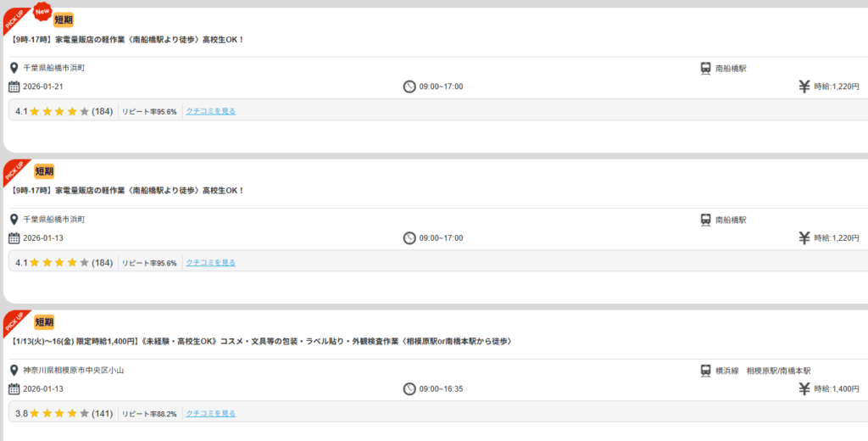Click the train icon beside 横浜線 相模原駅/南橋本駅

705,371
